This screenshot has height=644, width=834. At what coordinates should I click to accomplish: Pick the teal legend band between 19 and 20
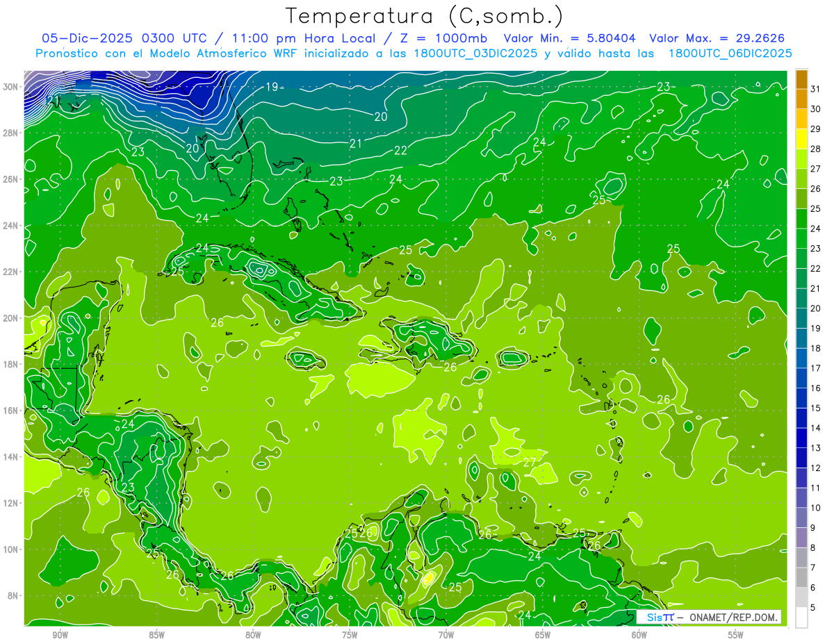coord(801,319)
